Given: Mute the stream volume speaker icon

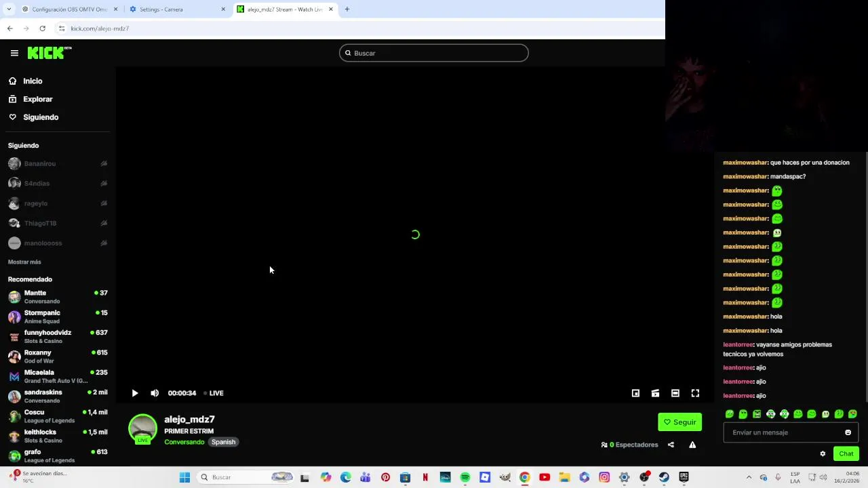Looking at the screenshot, I should 155,393.
